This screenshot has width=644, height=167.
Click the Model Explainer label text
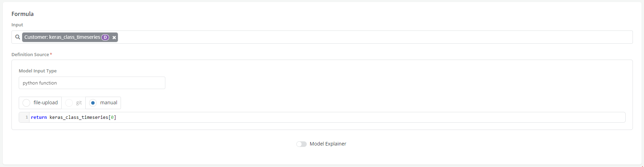point(328,144)
